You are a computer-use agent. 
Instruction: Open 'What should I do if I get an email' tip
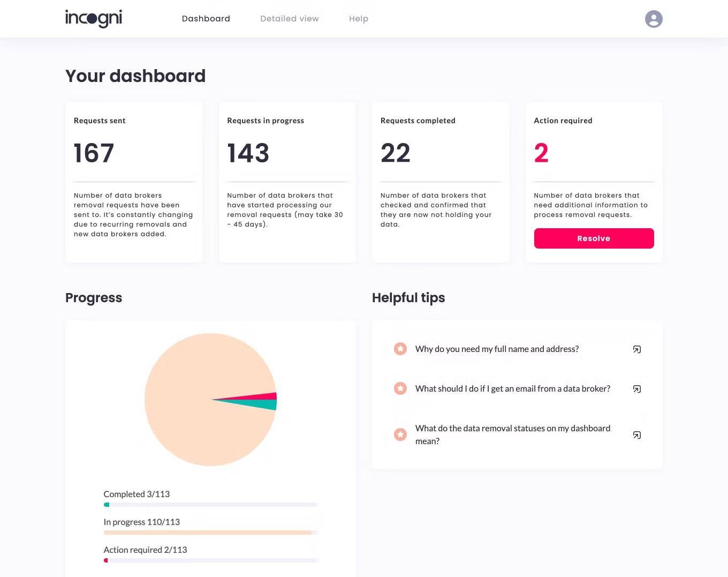click(x=513, y=388)
